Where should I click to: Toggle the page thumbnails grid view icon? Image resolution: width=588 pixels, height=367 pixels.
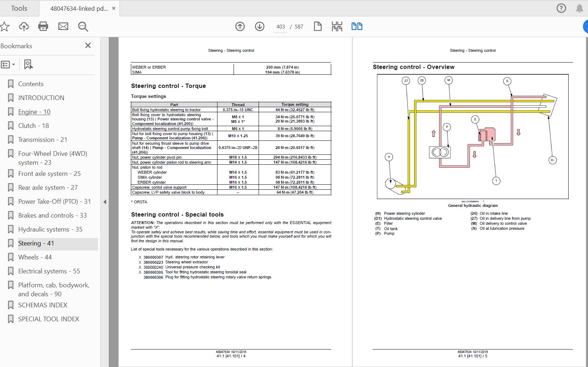pos(337,26)
